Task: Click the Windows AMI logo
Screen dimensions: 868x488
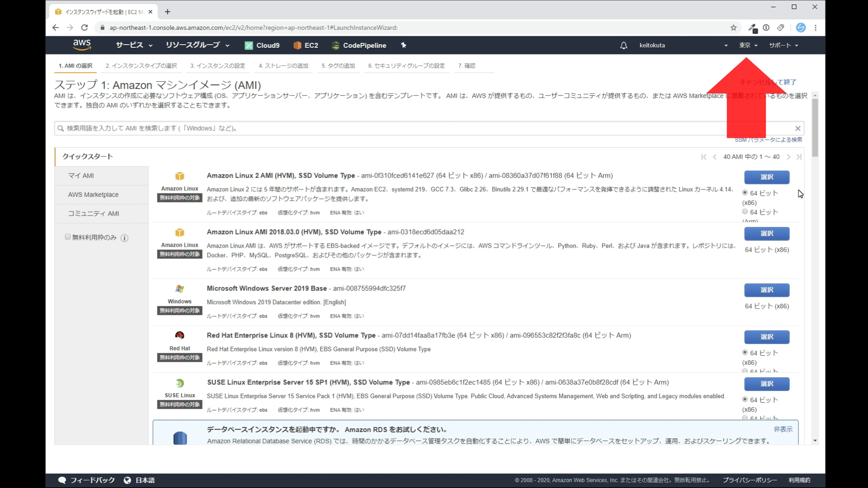Action: click(179, 288)
